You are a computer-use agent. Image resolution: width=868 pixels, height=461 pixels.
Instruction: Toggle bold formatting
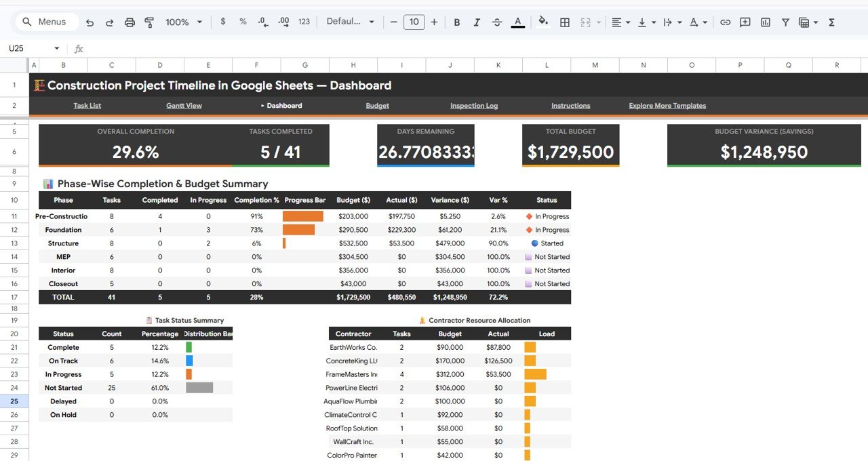[x=456, y=22]
